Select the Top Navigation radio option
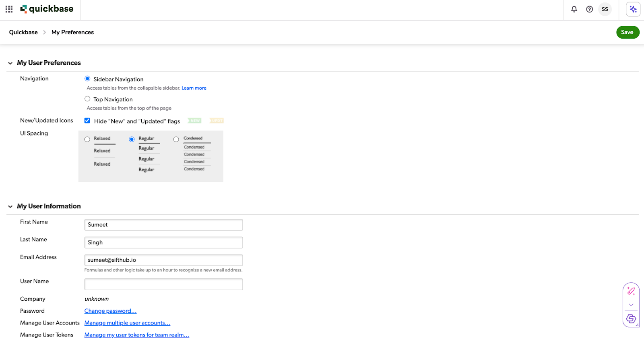The height and width of the screenshot is (353, 644). click(87, 99)
